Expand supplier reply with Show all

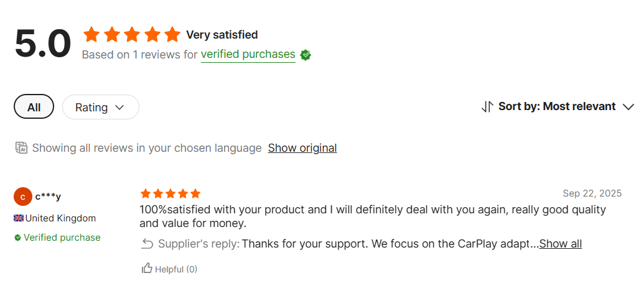(561, 244)
